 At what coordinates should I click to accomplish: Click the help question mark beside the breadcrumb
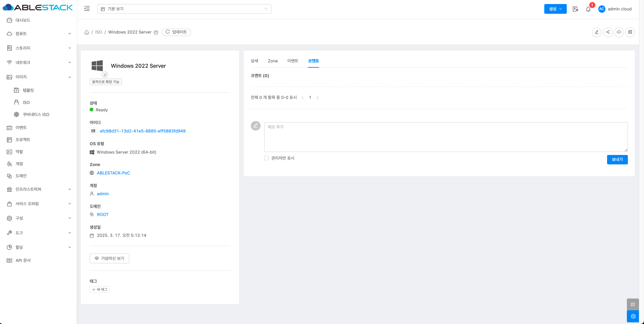click(x=156, y=33)
